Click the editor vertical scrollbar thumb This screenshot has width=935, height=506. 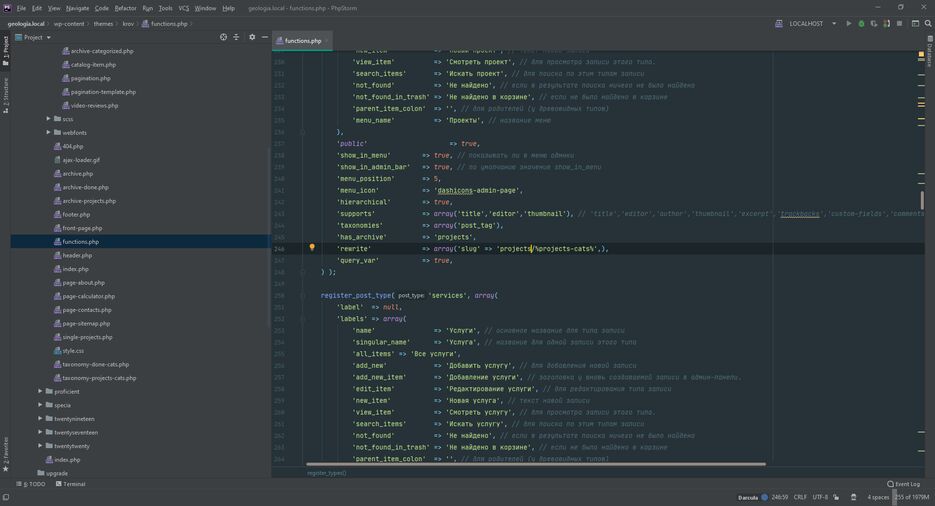pyautogui.click(x=922, y=200)
